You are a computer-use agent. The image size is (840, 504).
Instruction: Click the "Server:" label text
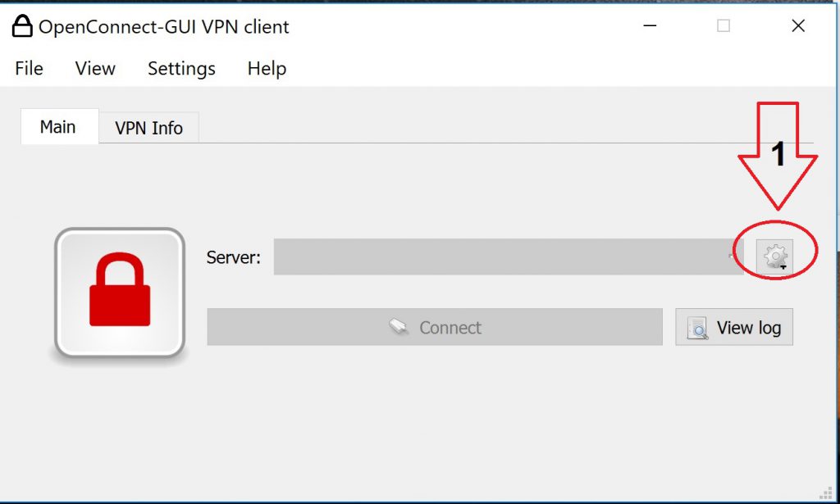coord(233,257)
